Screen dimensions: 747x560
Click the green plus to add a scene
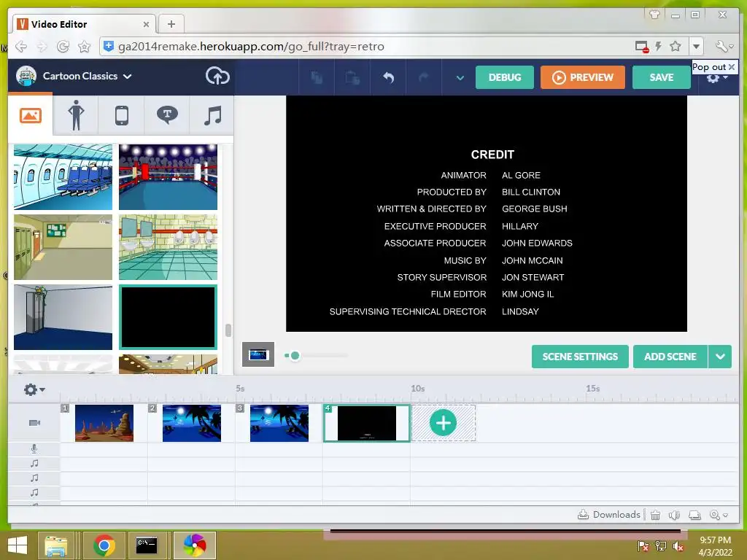(443, 423)
